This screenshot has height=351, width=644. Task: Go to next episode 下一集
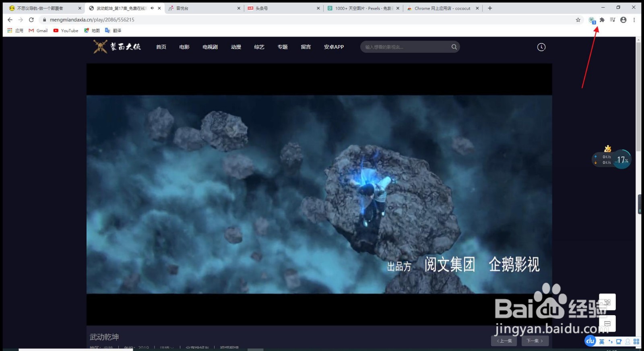pyautogui.click(x=535, y=341)
